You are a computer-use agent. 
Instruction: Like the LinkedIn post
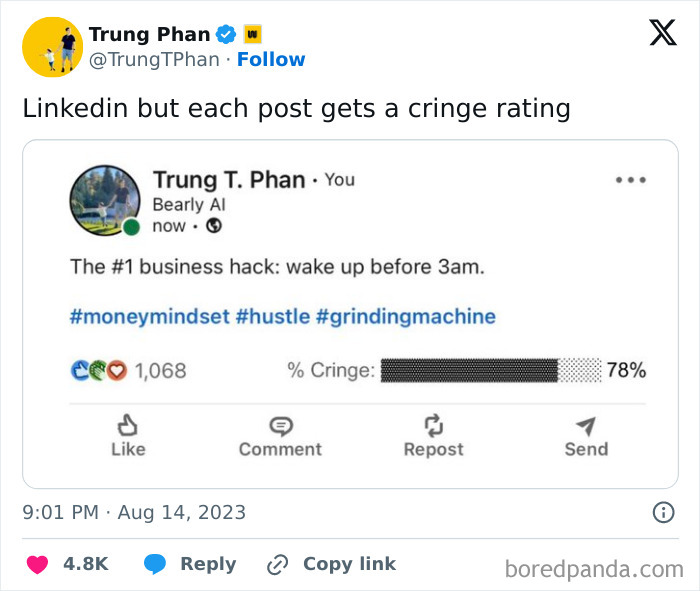(x=128, y=436)
